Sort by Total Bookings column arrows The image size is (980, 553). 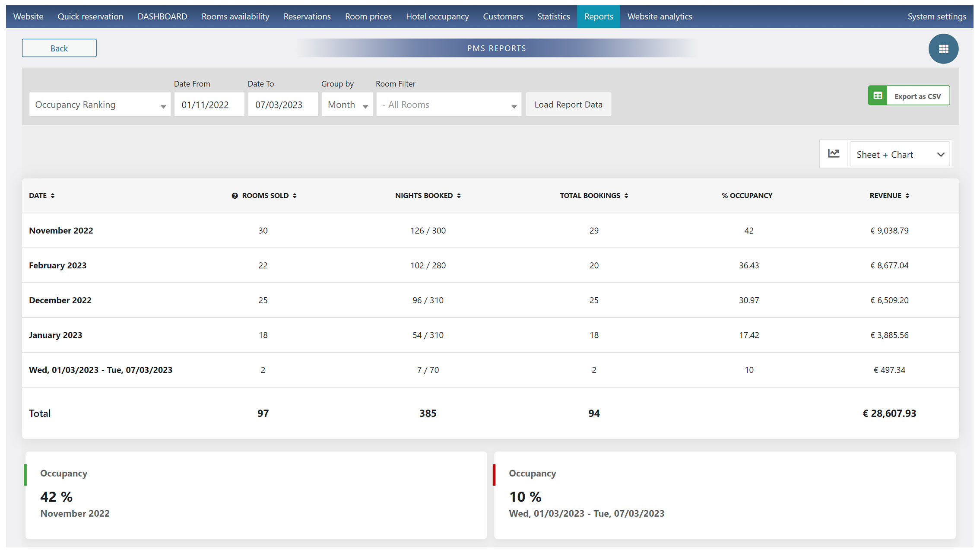pyautogui.click(x=626, y=196)
